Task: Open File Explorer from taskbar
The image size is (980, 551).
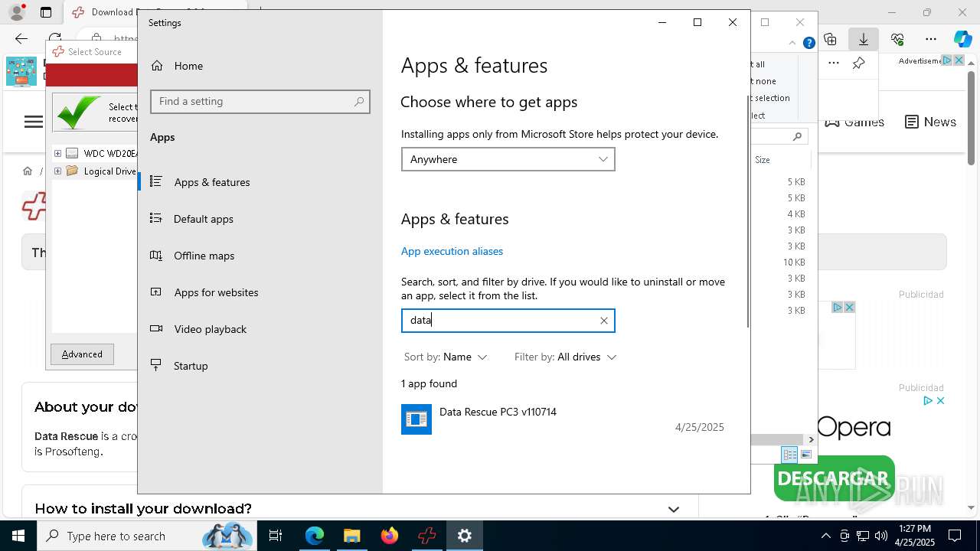Action: [x=351, y=536]
